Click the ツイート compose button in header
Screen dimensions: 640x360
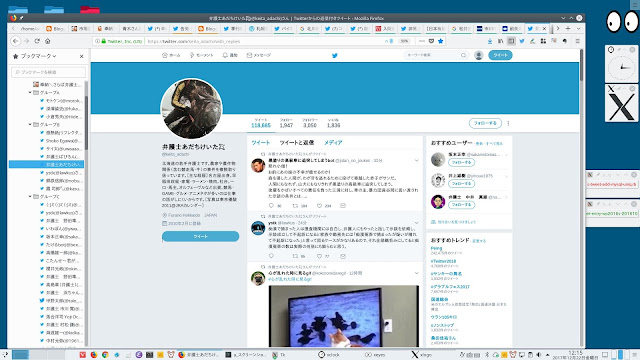500,55
